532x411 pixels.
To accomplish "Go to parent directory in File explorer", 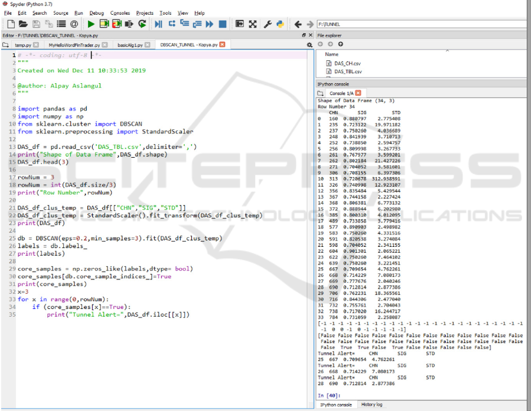I will [x=341, y=44].
